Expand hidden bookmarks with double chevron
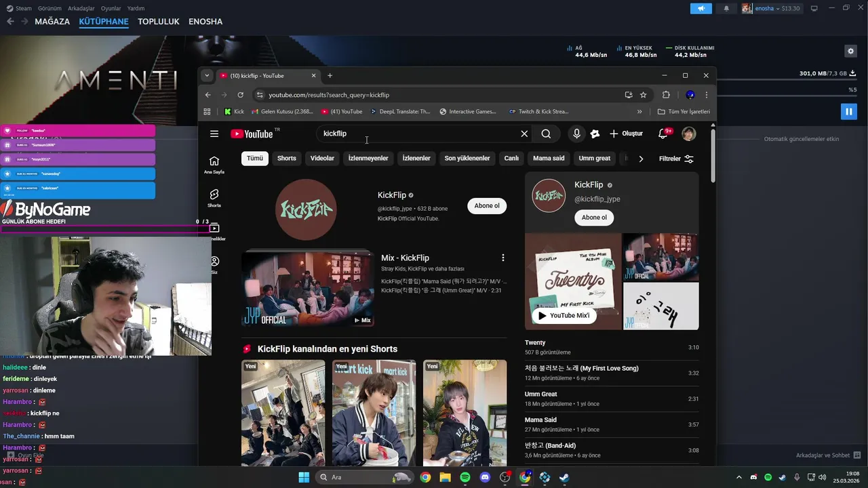Screen dimensions: 868x488 point(639,112)
